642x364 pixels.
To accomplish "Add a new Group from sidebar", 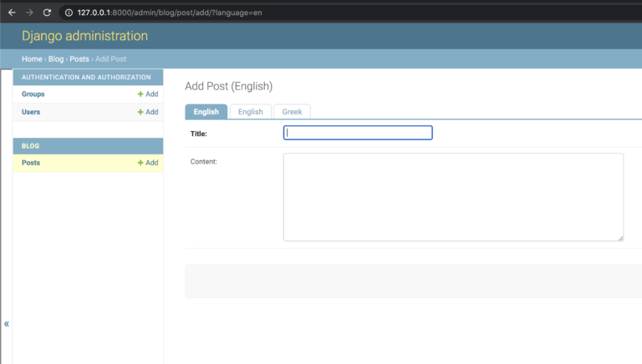I will 148,94.
